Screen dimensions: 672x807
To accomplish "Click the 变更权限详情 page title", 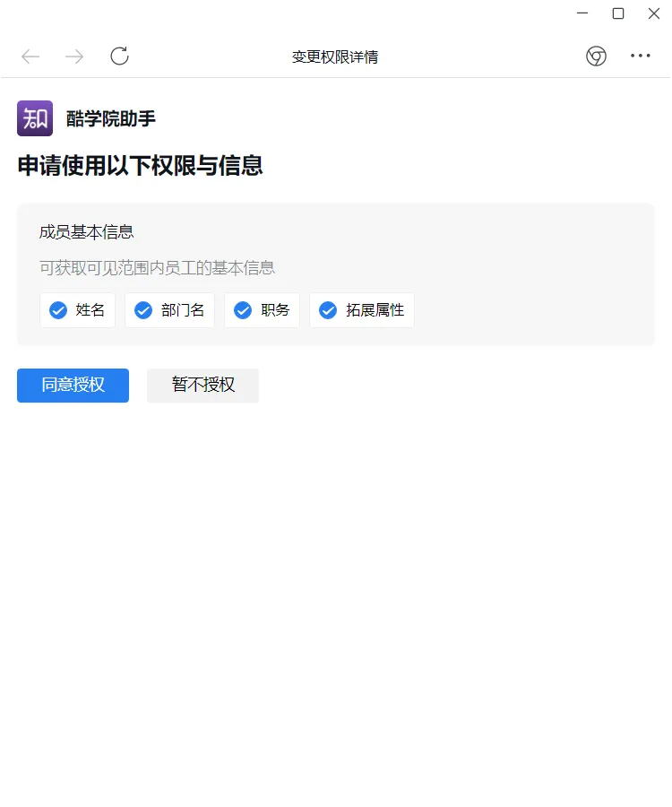I will pos(335,56).
